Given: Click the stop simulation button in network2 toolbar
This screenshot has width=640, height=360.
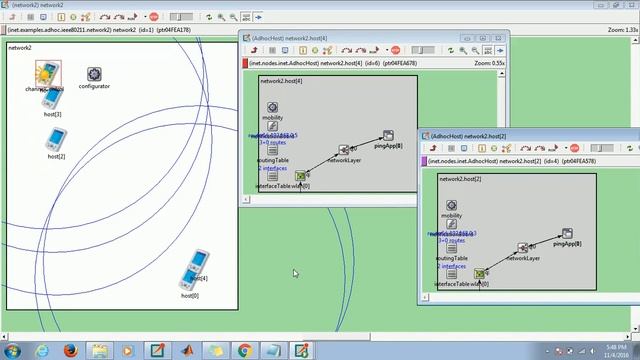Looking at the screenshot, I should [x=154, y=17].
